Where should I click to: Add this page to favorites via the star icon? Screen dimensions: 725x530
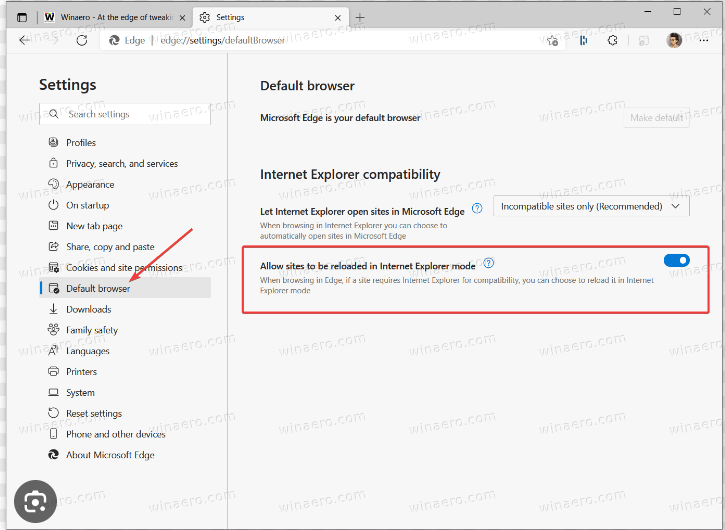pos(552,41)
